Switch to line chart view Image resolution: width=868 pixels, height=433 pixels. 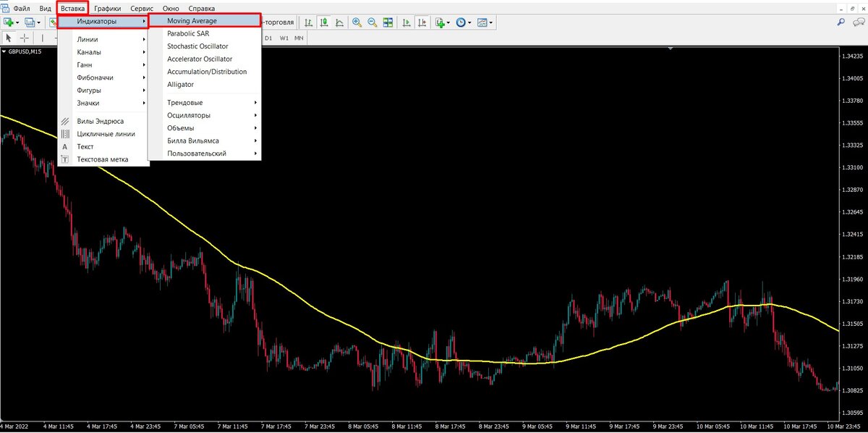pyautogui.click(x=340, y=22)
